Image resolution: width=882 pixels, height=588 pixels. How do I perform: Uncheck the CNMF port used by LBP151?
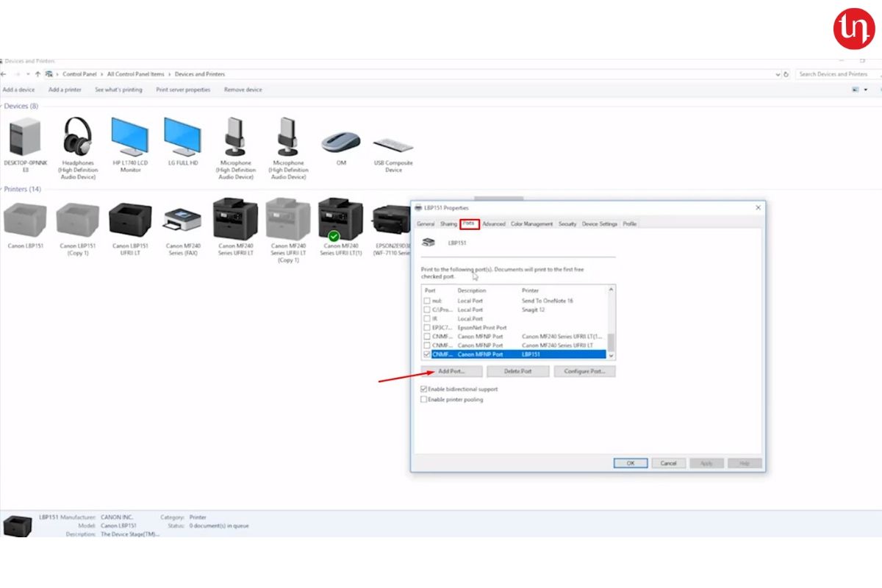[426, 354]
